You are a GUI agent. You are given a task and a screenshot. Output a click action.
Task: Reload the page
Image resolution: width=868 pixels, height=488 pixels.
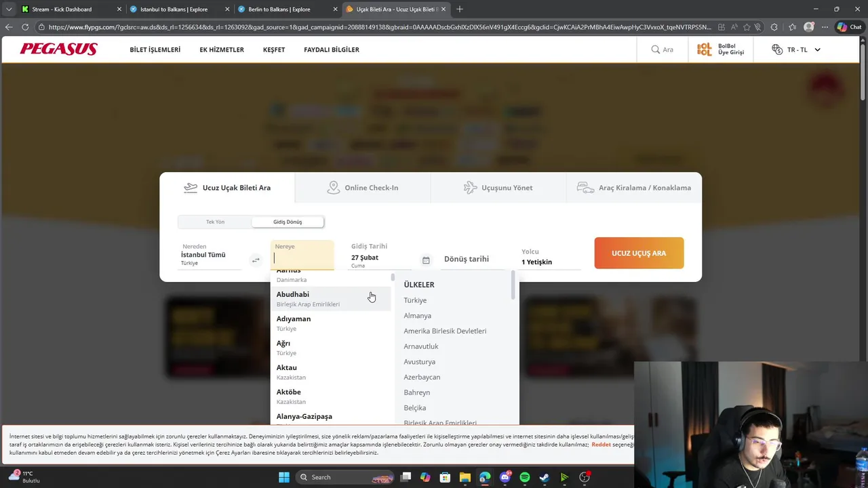click(25, 27)
